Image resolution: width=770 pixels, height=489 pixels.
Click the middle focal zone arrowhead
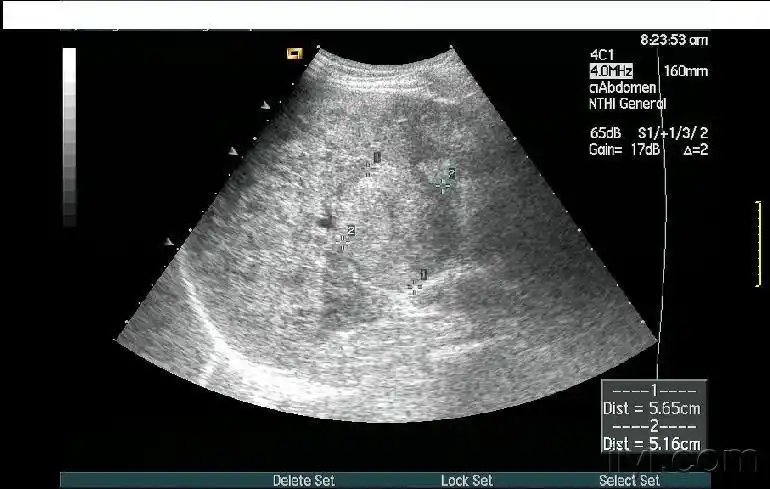(233, 151)
